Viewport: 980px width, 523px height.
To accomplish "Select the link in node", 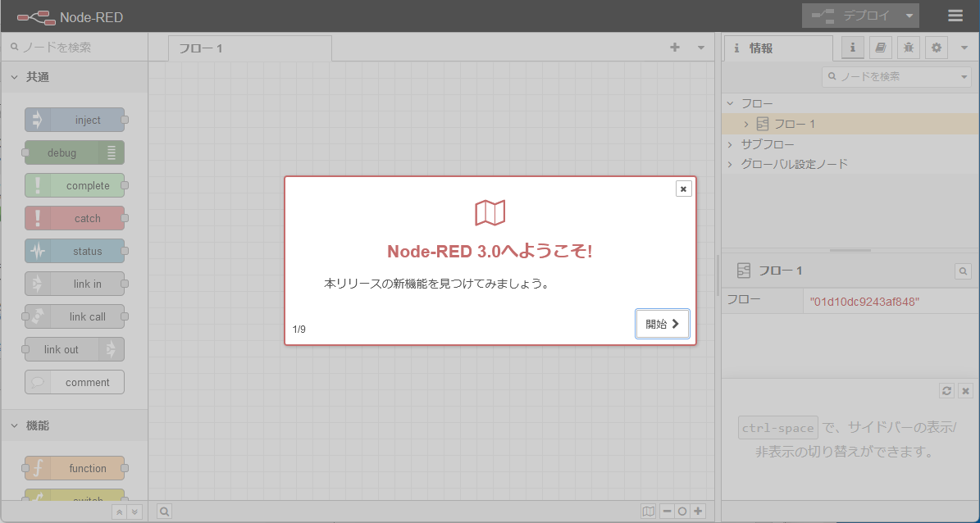I will (x=75, y=284).
